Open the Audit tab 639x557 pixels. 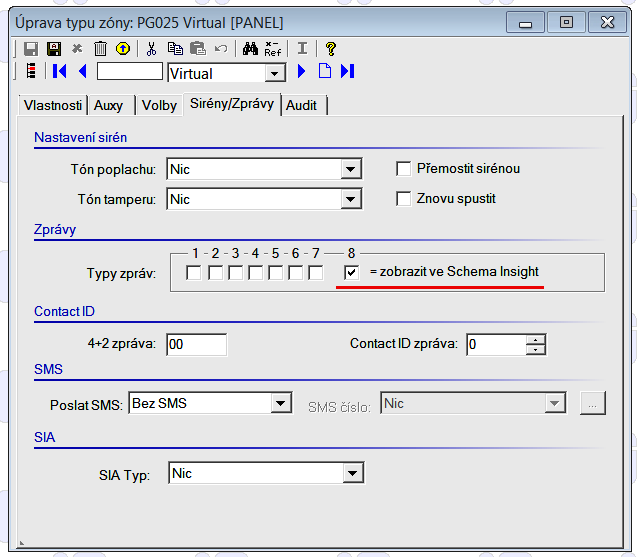304,105
